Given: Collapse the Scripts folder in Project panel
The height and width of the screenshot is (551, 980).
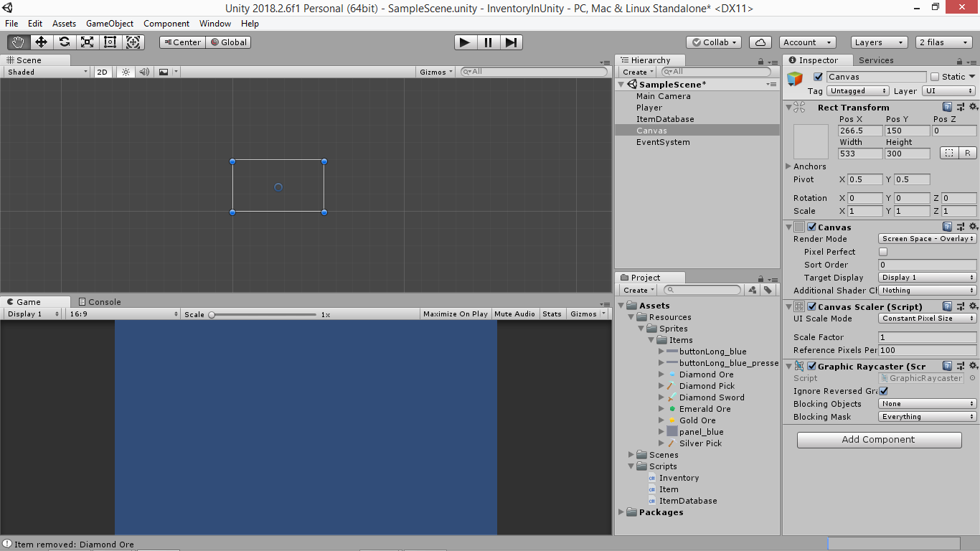Looking at the screenshot, I should coord(631,466).
